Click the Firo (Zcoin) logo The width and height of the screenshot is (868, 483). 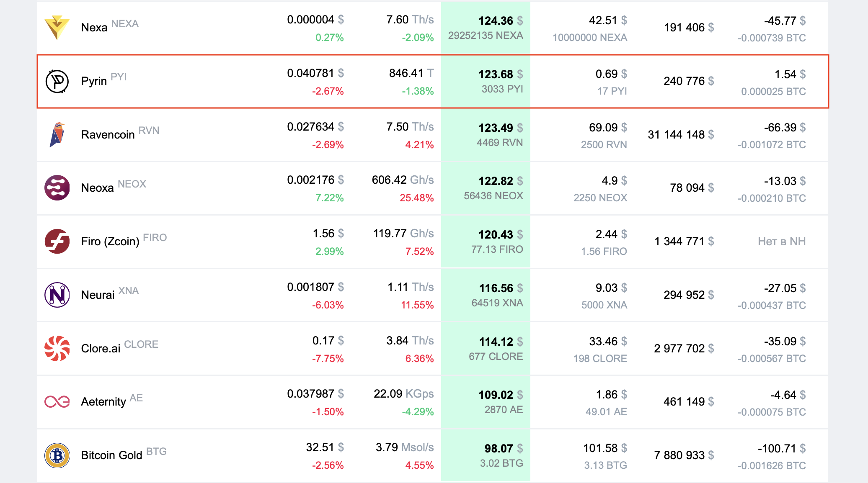pos(58,241)
